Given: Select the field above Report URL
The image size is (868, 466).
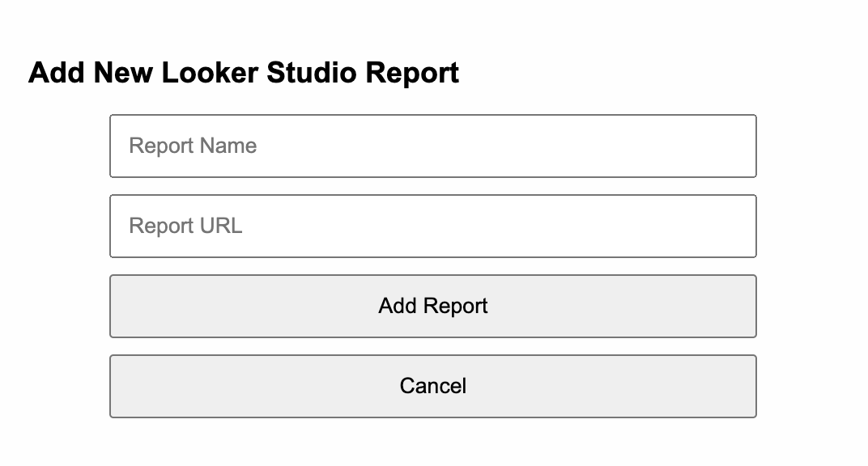Looking at the screenshot, I should 433,146.
